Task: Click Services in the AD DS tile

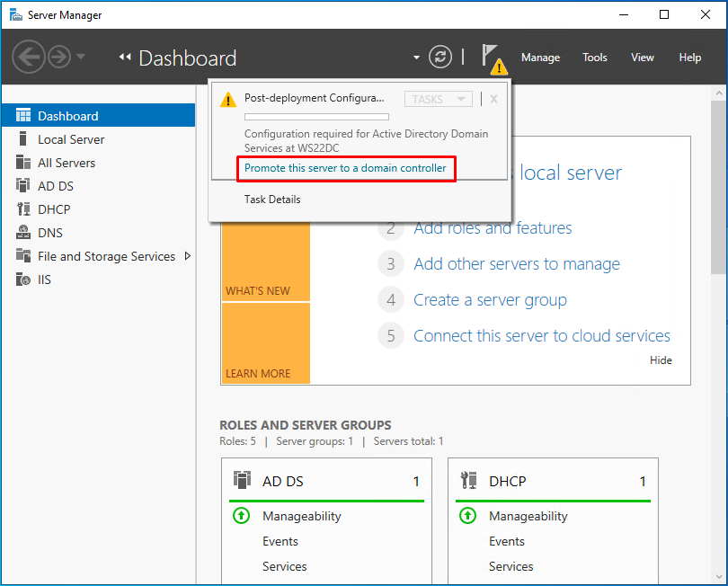Action: [x=285, y=566]
